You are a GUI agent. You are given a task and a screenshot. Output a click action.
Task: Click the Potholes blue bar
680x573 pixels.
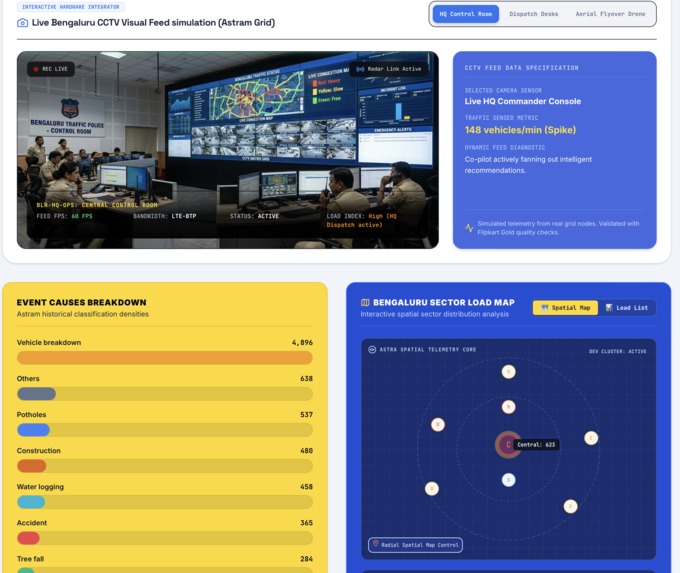click(x=33, y=430)
